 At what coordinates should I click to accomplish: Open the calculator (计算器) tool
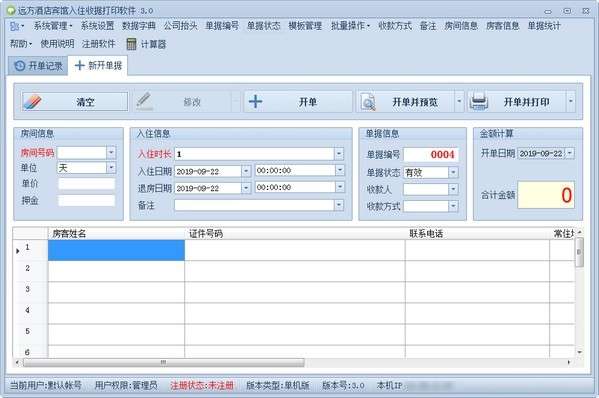(x=146, y=44)
